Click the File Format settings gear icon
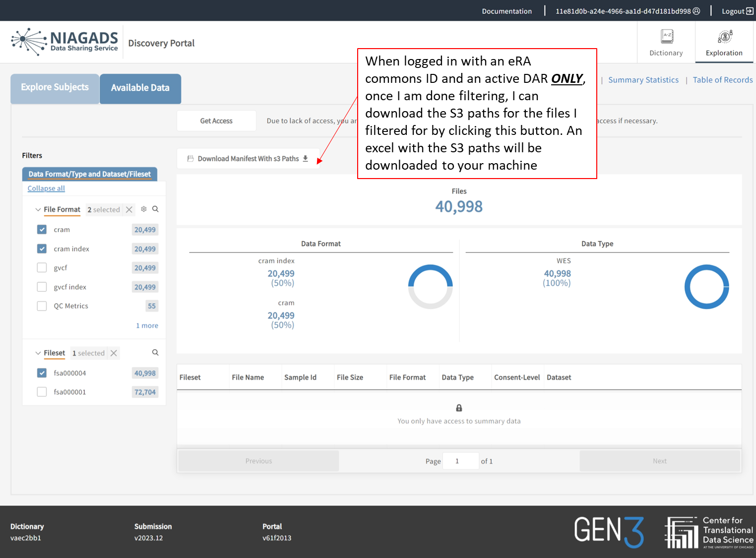The height and width of the screenshot is (558, 756). (144, 209)
